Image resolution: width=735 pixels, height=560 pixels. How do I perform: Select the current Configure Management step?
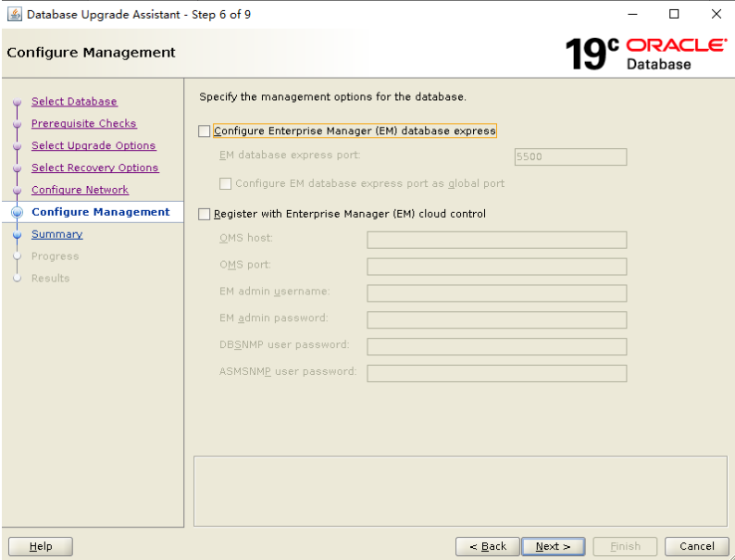click(101, 212)
